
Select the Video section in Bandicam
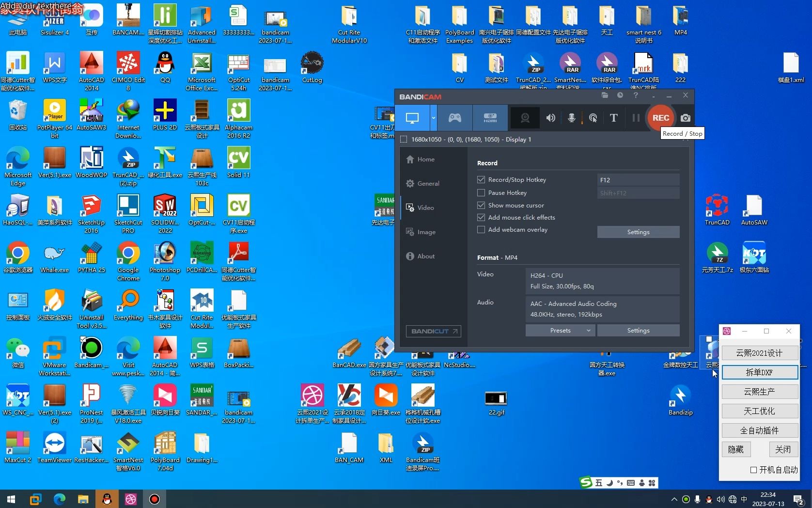point(420,208)
